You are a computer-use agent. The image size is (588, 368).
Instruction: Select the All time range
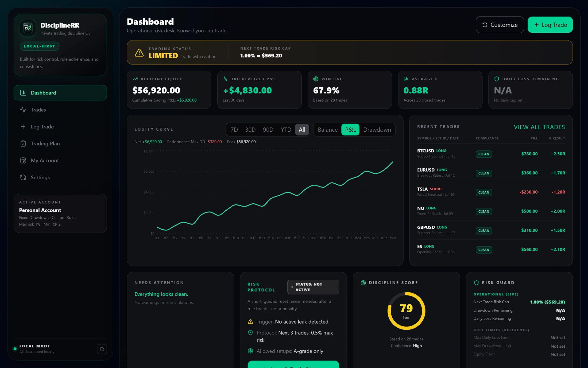click(x=302, y=130)
